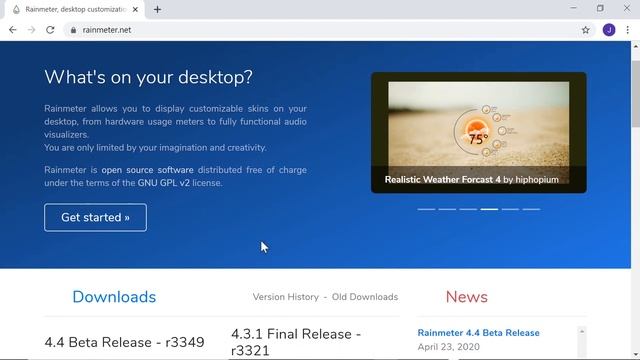Reload the rainmeter.net page

[x=50, y=30]
